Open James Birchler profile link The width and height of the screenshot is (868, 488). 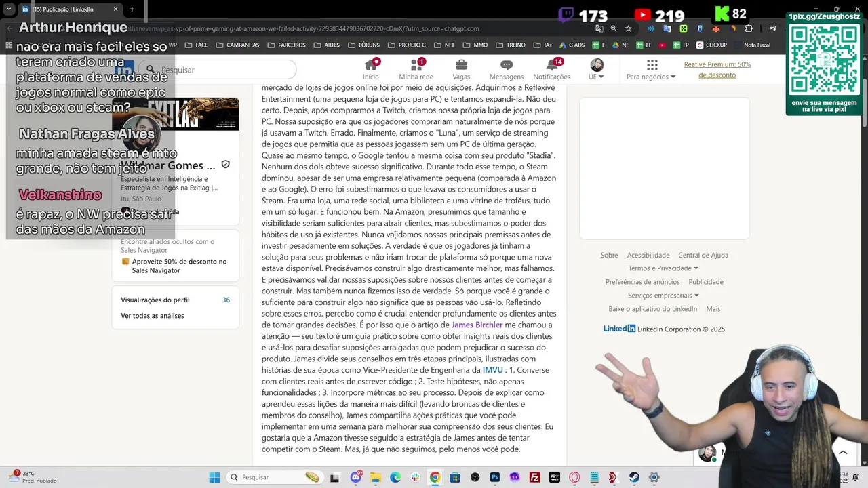point(477,325)
